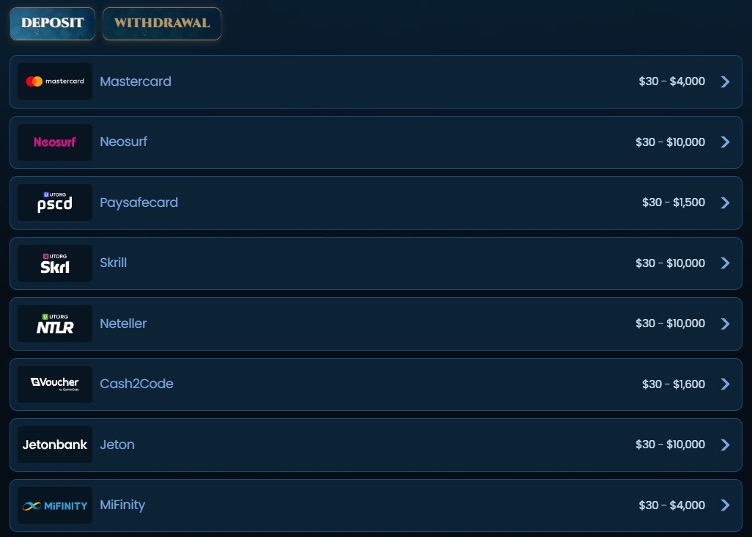
Task: Click Mastercard's $30 – $4,000 limit text
Action: point(672,81)
